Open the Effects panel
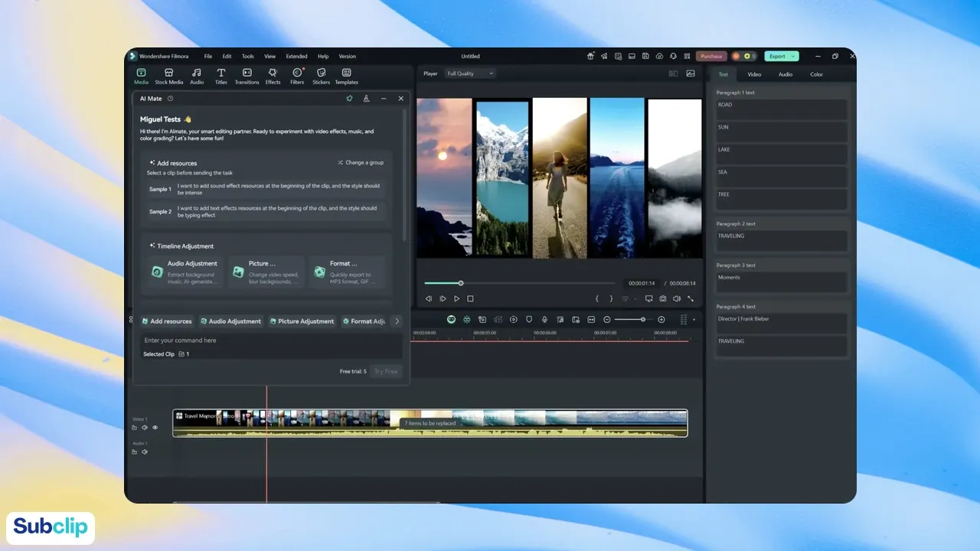Viewport: 980px width, 551px height. [x=273, y=76]
